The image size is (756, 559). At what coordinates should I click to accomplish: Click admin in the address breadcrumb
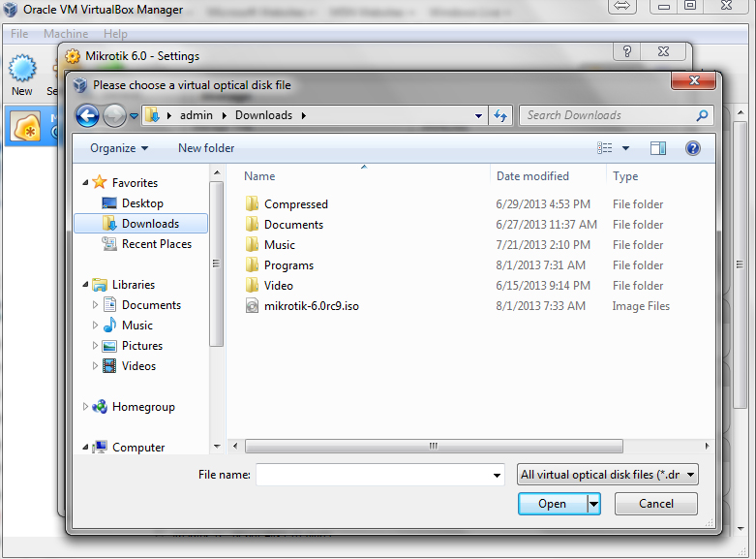197,115
